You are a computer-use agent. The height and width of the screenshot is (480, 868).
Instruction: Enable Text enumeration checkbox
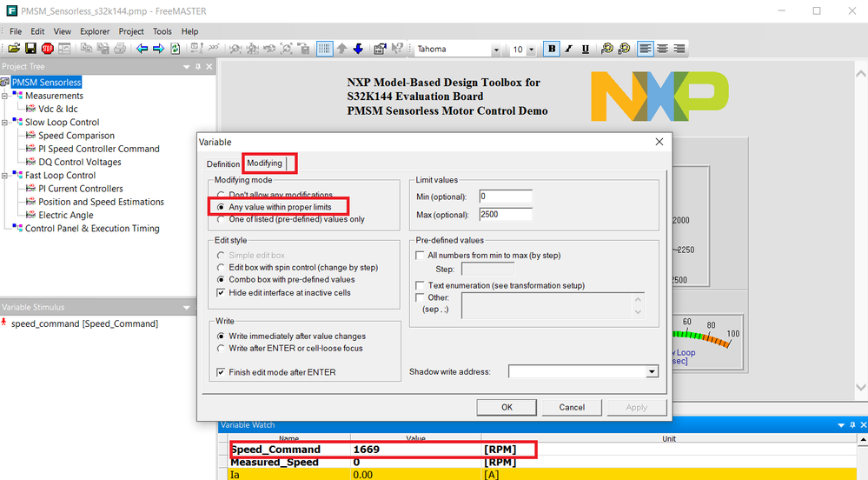coord(420,285)
